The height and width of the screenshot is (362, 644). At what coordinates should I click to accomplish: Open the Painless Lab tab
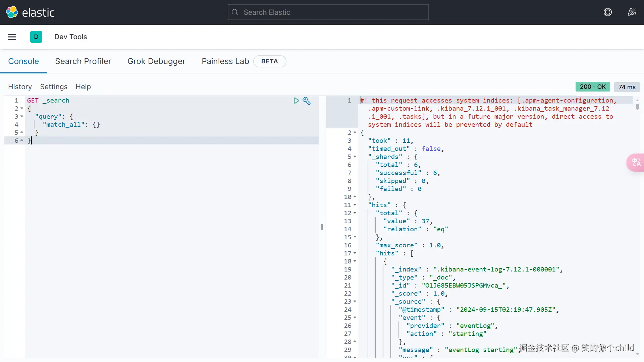pyautogui.click(x=225, y=61)
